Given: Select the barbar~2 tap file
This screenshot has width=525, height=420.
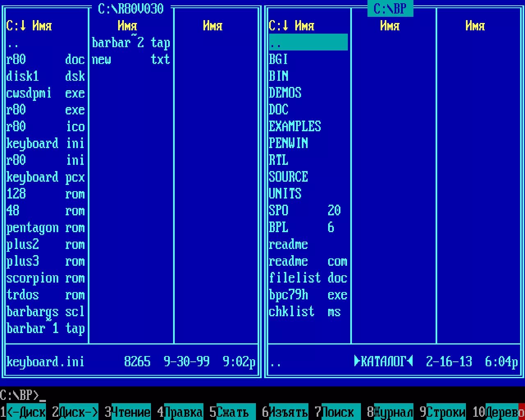Looking at the screenshot, I should coord(131,42).
